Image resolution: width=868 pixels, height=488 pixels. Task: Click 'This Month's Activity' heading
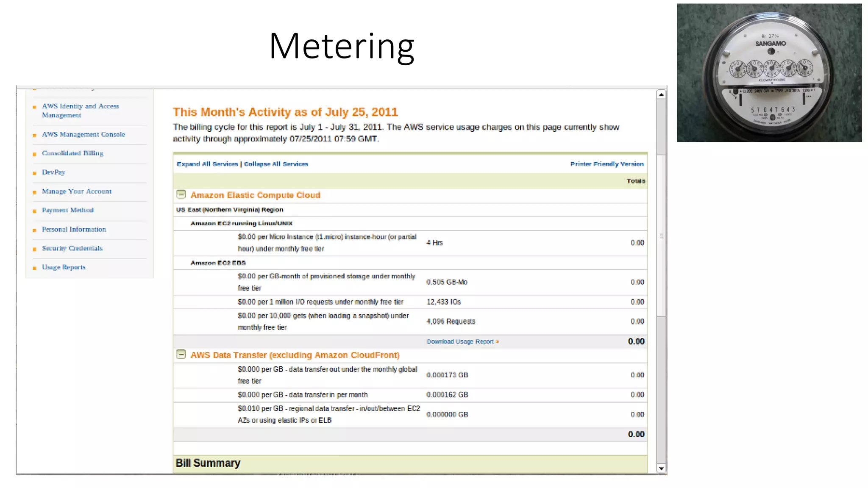click(285, 112)
